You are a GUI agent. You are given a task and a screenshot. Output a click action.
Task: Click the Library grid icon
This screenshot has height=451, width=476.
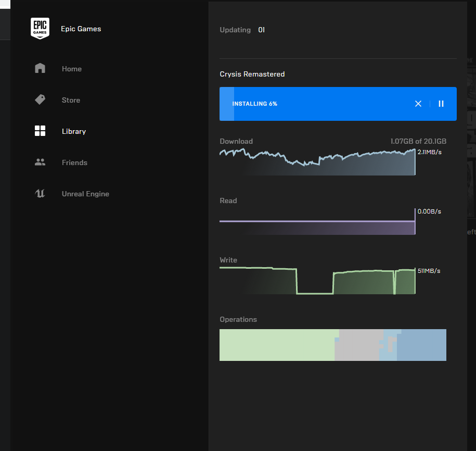pyautogui.click(x=40, y=131)
